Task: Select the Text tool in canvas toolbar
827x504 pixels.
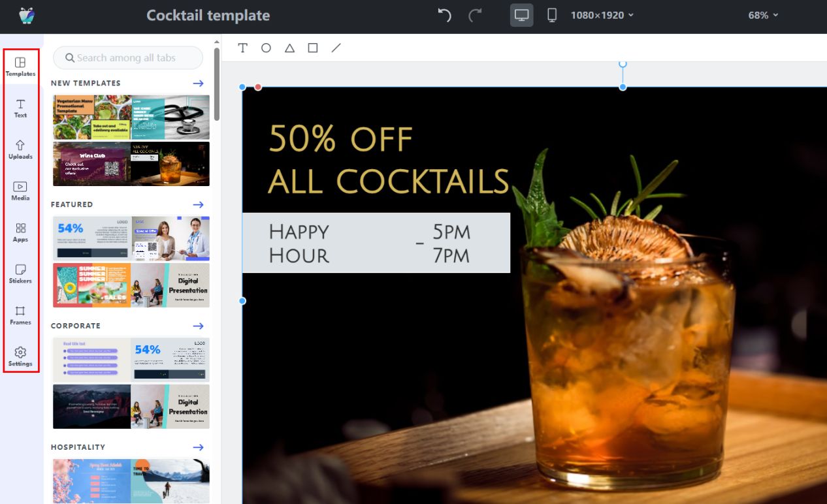Action: pyautogui.click(x=243, y=48)
